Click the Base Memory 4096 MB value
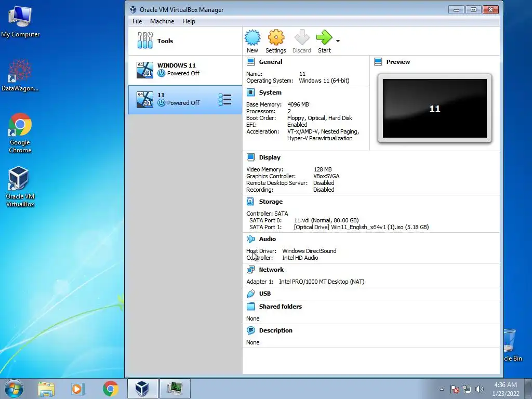The image size is (532, 399). (x=298, y=104)
